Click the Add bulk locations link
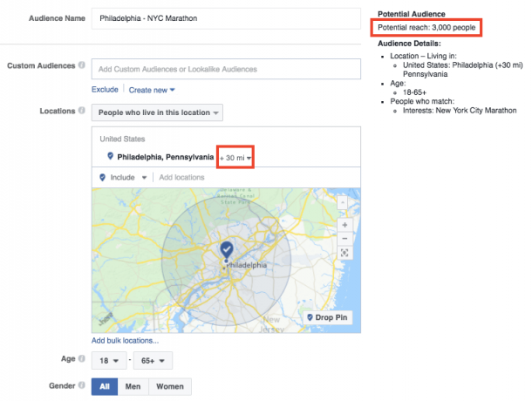 point(125,340)
